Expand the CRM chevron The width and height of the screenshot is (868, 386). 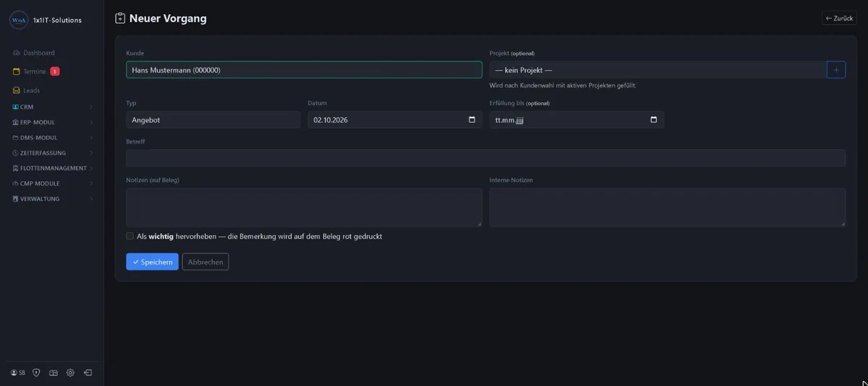click(x=91, y=107)
